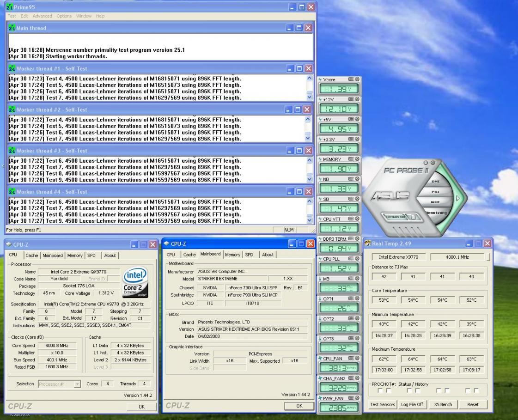Open the OPT3 sensor settings icon
Viewport: 518px width, 420px height.
tap(351, 338)
